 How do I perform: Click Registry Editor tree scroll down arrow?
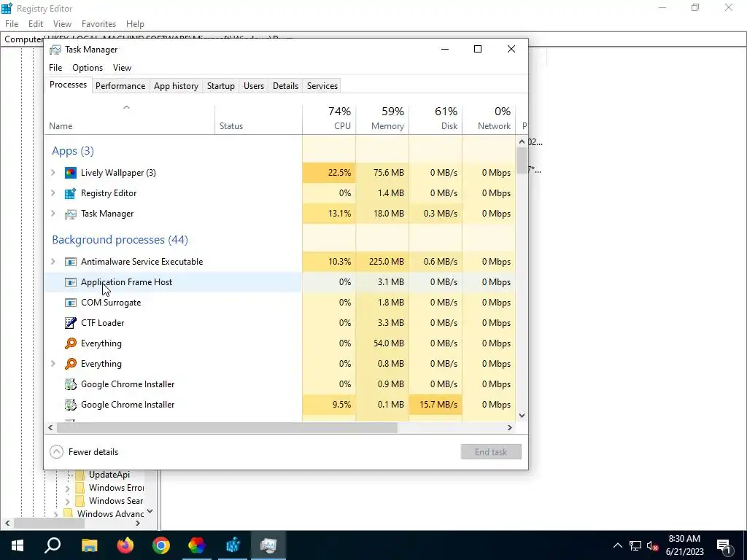pos(150,511)
